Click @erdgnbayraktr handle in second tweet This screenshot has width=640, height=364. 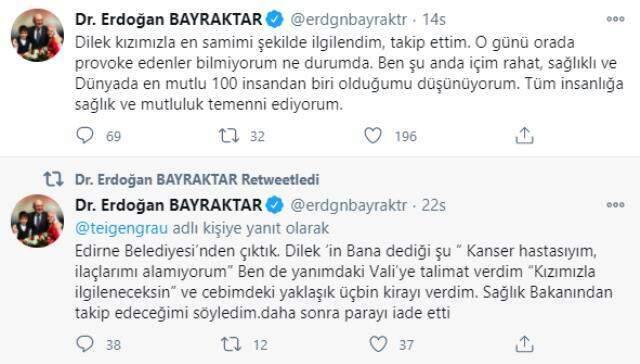coord(349,205)
